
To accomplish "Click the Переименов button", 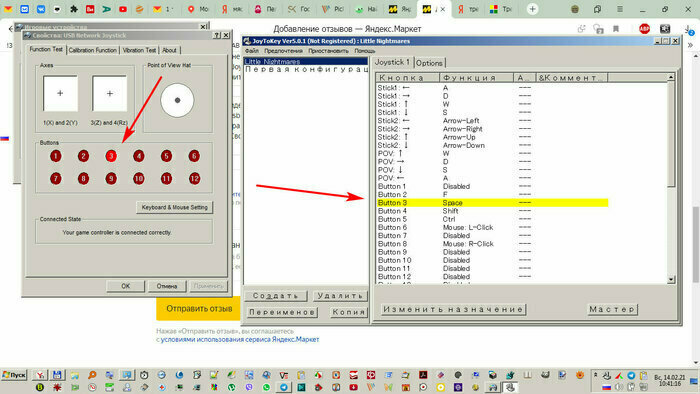I will pyautogui.click(x=282, y=312).
